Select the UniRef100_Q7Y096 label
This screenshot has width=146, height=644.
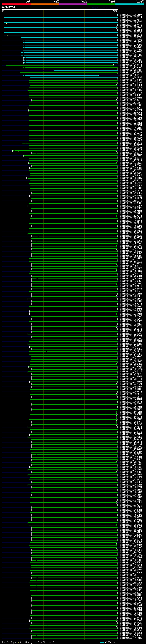[x=131, y=45]
